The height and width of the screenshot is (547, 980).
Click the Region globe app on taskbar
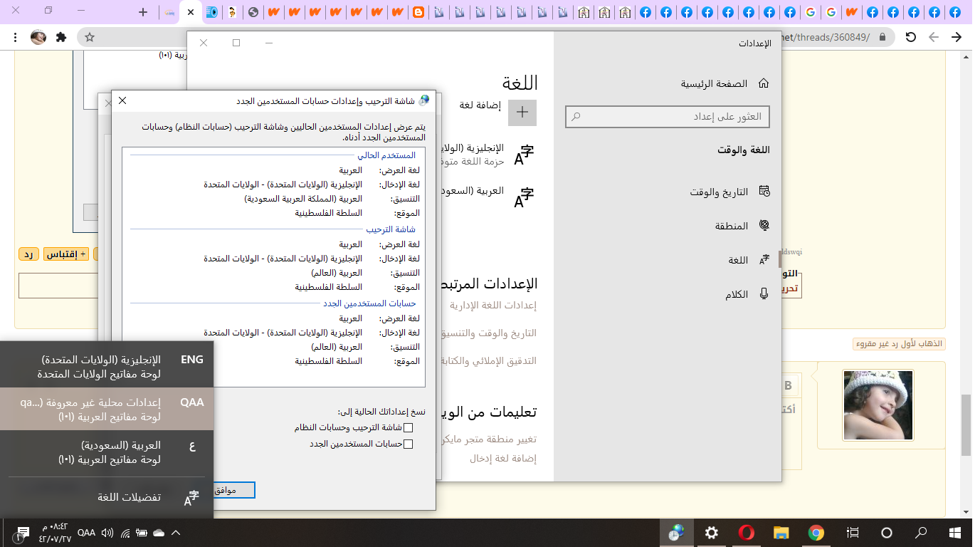coord(676,533)
